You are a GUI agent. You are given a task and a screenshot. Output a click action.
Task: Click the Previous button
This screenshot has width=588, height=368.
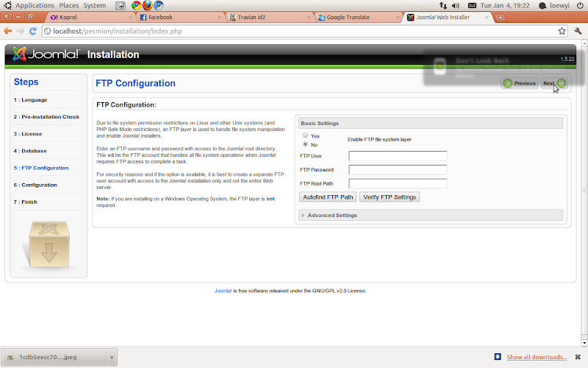pyautogui.click(x=520, y=83)
